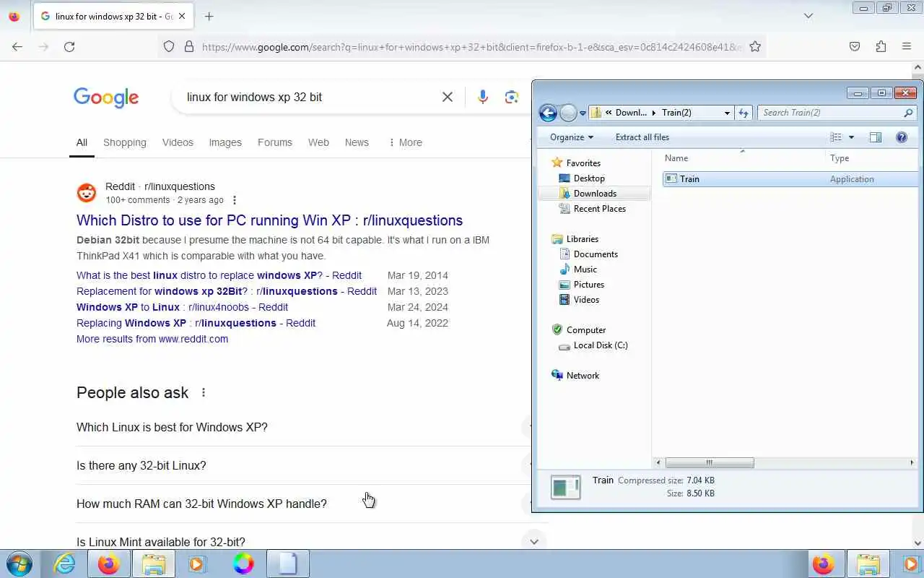This screenshot has width=924, height=578.
Task: Open 'What is the best linux distro' link
Action: coord(219,275)
